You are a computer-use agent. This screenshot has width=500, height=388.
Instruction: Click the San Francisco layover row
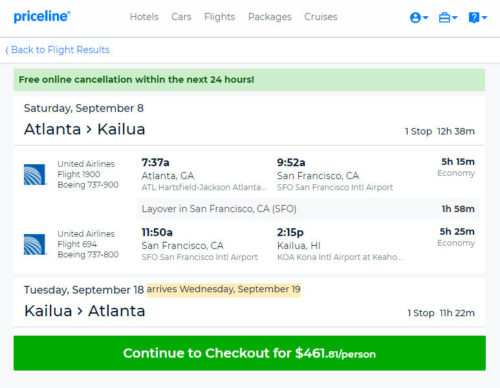pyautogui.click(x=308, y=209)
